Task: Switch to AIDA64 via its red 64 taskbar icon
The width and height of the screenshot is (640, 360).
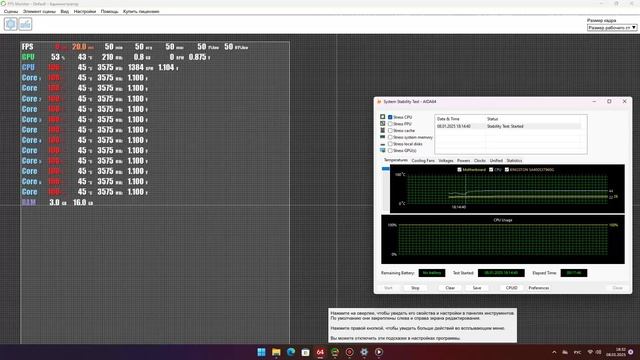Action: 320,352
